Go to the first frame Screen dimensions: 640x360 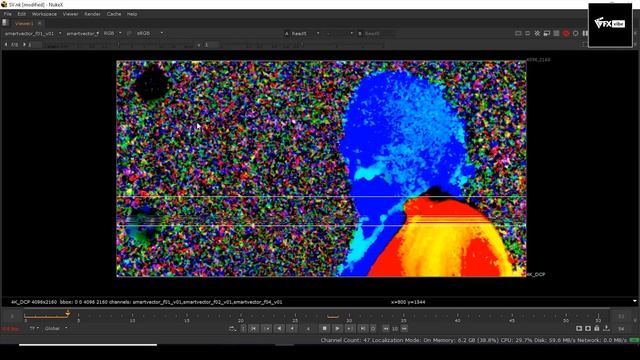click(x=253, y=329)
